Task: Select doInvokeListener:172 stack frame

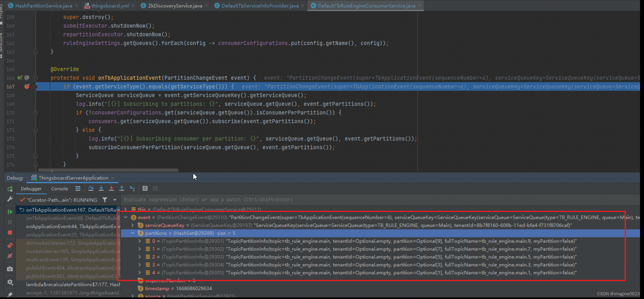Action: (x=68, y=243)
